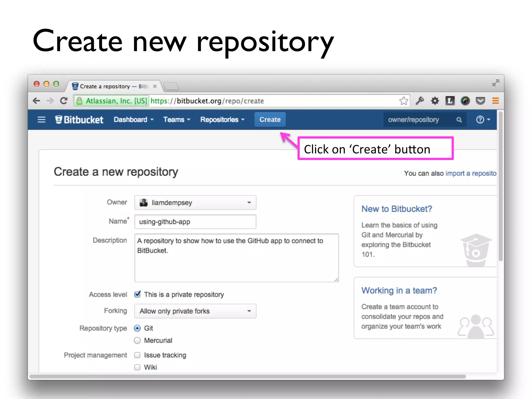Image resolution: width=532 pixels, height=399 pixels.
Task: Click the 'Atlassian, Inc. [US]' certificate label
Action: (116, 101)
